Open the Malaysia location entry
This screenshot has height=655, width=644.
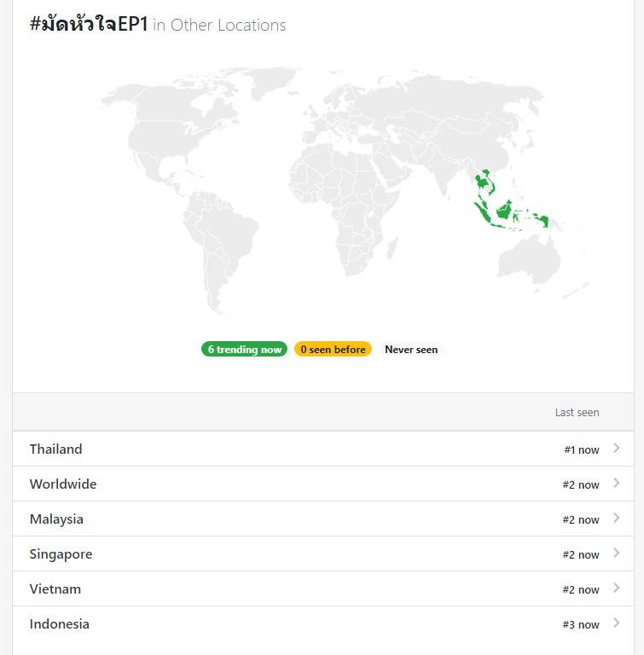pyautogui.click(x=56, y=519)
